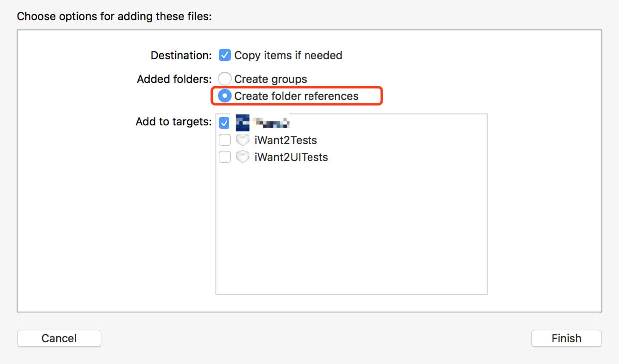Select the Create groups radio button
The width and height of the screenshot is (619, 364).
(225, 79)
